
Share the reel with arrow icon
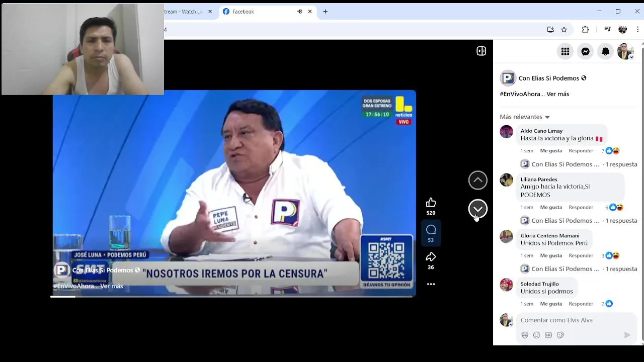tap(431, 257)
